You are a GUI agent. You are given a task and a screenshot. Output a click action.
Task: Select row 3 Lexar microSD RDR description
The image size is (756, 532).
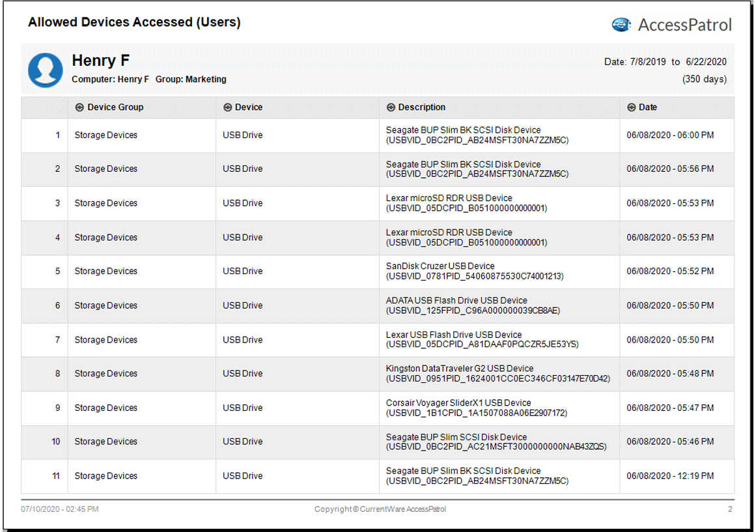(x=466, y=203)
